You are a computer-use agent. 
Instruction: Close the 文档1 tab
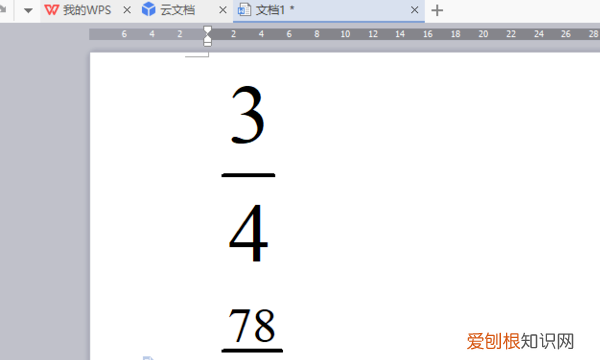coord(414,10)
